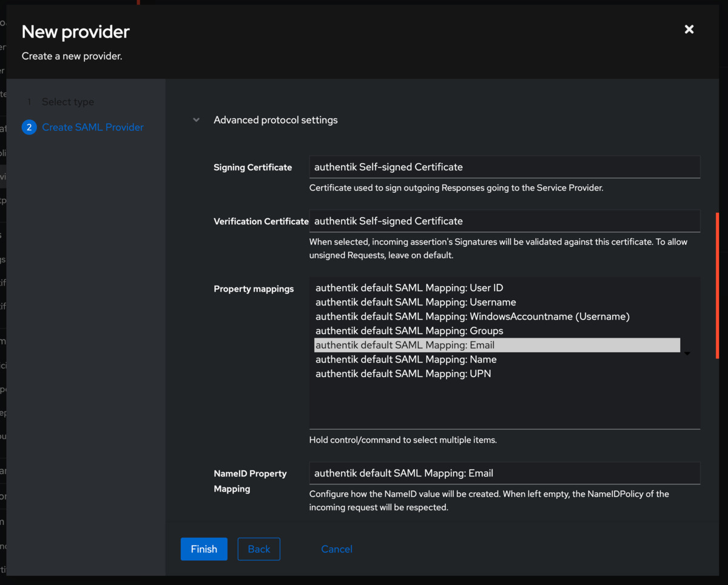Viewport: 728px width, 585px height.
Task: Open the Verification Certificate dropdown
Action: tap(505, 221)
